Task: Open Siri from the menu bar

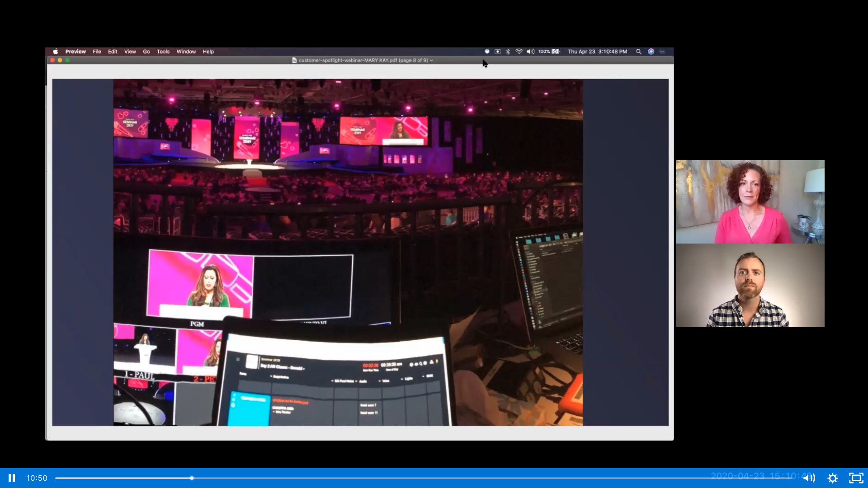Action: tap(651, 52)
